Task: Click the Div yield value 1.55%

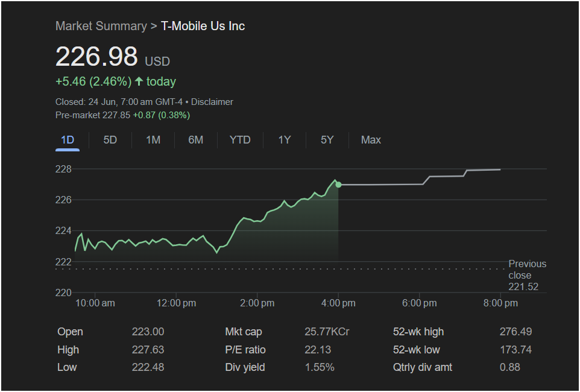Action: coord(320,367)
